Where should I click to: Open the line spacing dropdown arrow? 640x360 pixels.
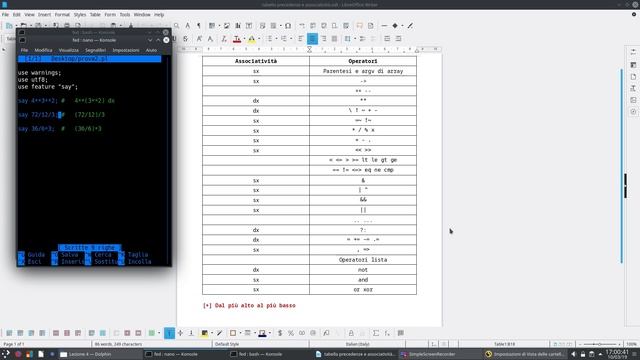click(355, 39)
